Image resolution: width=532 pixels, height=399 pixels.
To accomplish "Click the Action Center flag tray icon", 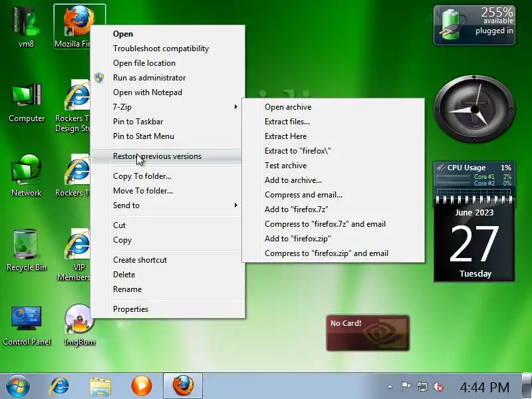I will coord(406,386).
